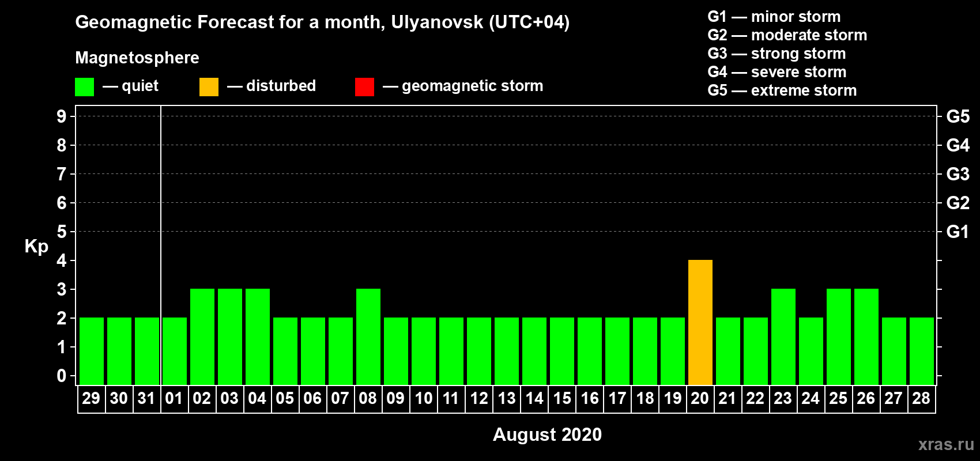Click the Kp value 9 on the left axis

click(x=62, y=116)
